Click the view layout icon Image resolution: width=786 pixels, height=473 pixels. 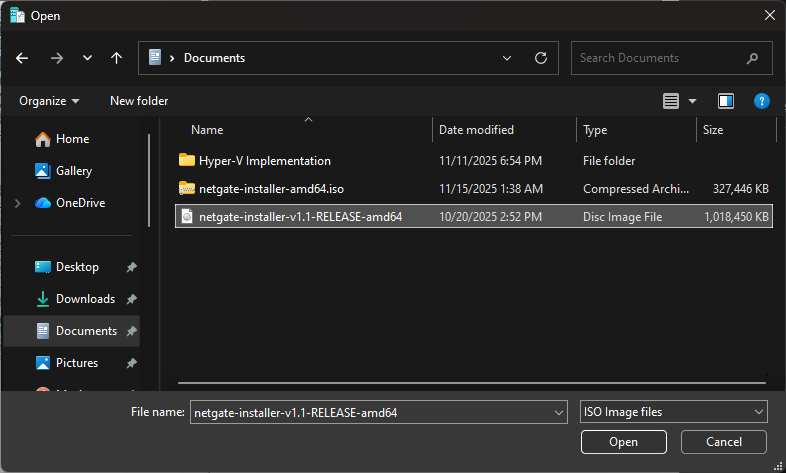[x=671, y=101]
